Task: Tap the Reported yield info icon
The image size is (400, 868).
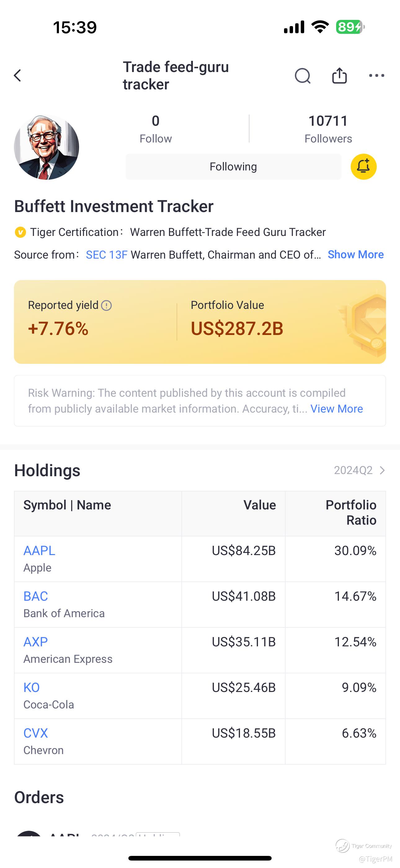Action: [106, 305]
